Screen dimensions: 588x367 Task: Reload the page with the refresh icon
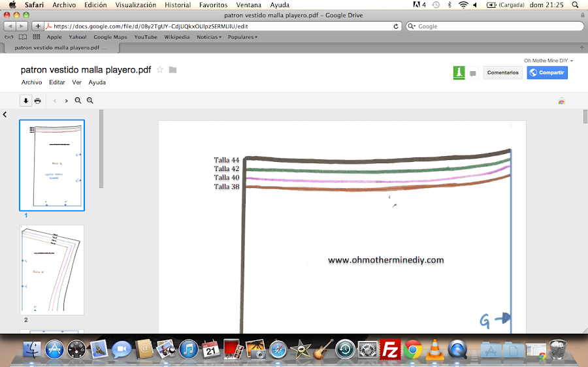396,26
